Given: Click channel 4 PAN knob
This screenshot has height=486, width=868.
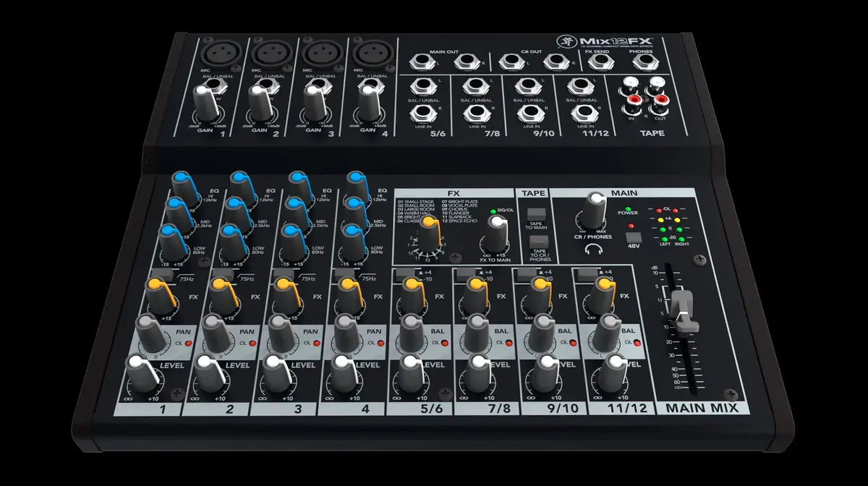Looking at the screenshot, I should (x=346, y=333).
